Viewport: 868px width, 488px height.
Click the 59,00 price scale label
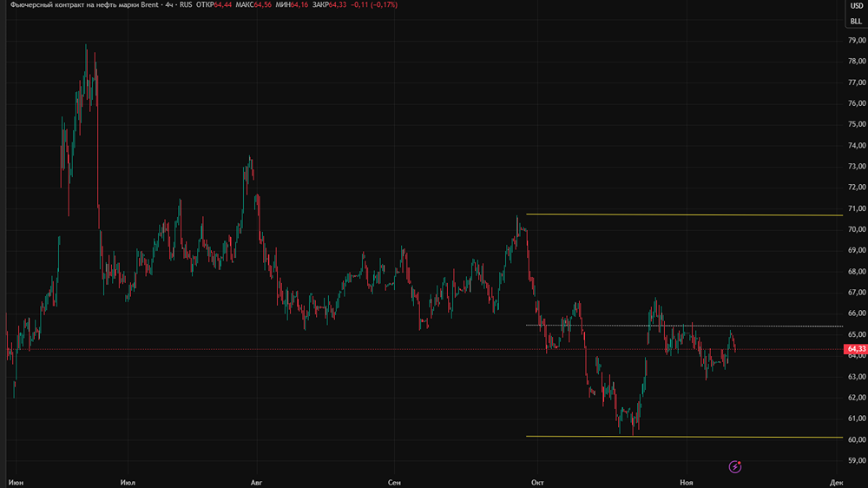tap(856, 460)
